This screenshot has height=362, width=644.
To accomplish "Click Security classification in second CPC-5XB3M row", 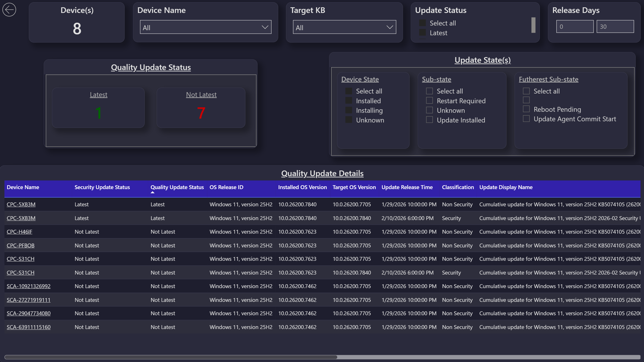I will [x=451, y=218].
